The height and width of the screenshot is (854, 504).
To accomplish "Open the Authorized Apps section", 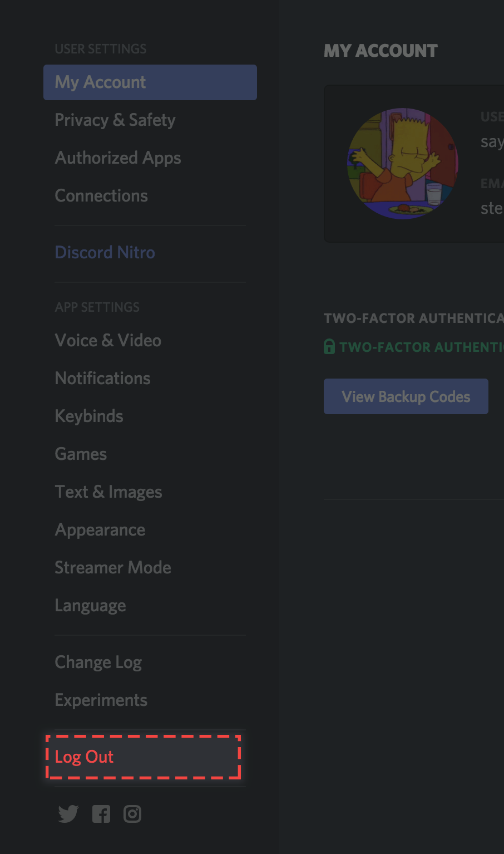I will (x=117, y=158).
